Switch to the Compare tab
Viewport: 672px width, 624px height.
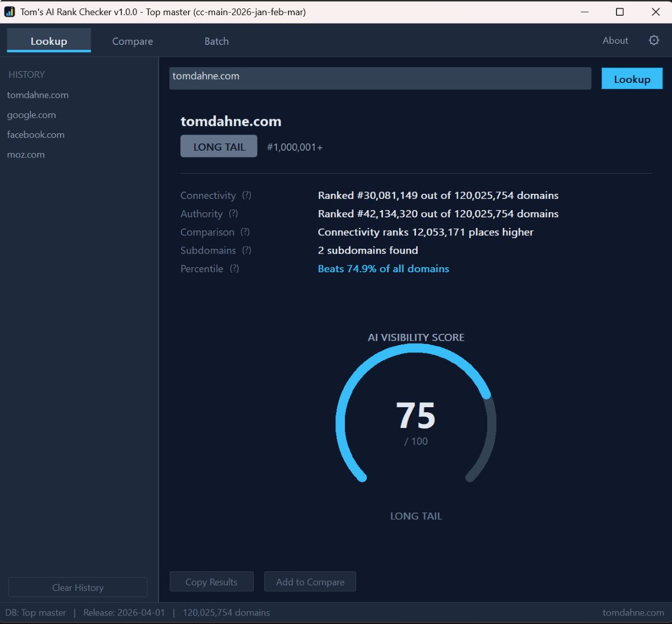pos(132,41)
